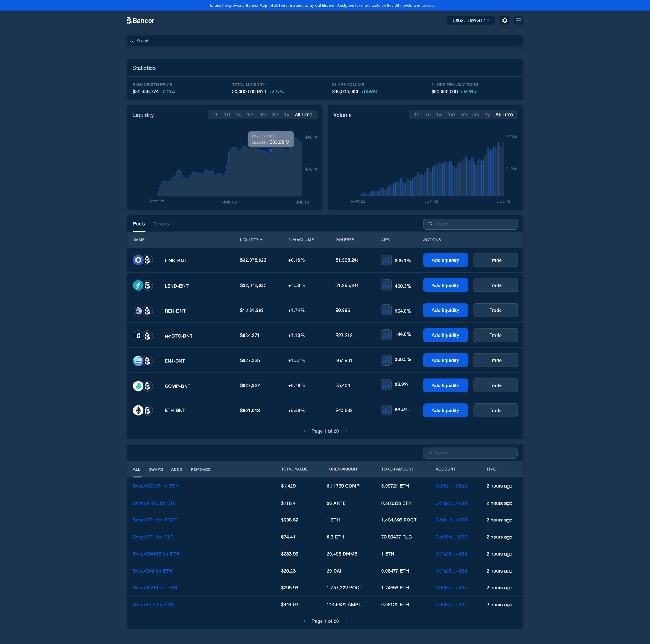
Task: Go to next page of pools list
Action: [344, 431]
